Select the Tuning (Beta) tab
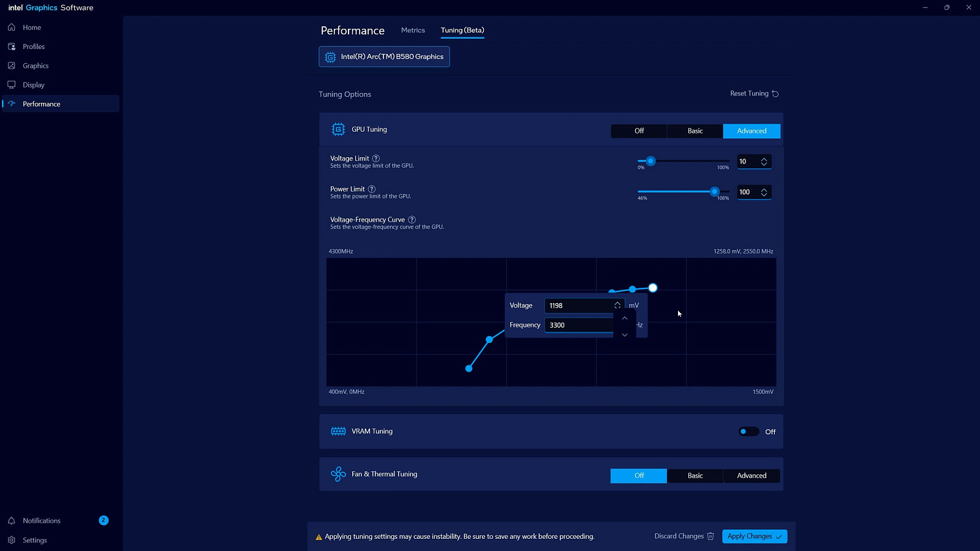This screenshot has height=551, width=980. pos(462,30)
